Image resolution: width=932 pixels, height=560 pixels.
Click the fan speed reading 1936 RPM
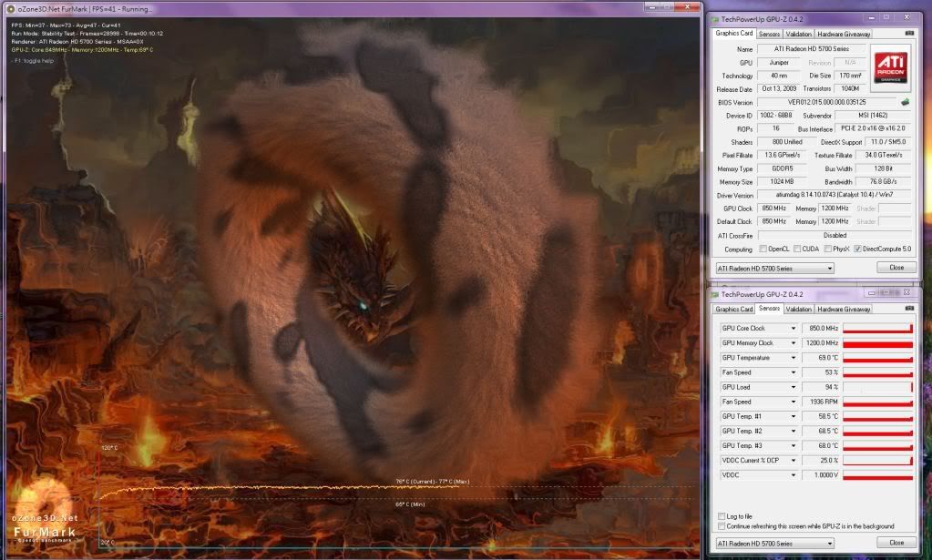click(x=821, y=402)
